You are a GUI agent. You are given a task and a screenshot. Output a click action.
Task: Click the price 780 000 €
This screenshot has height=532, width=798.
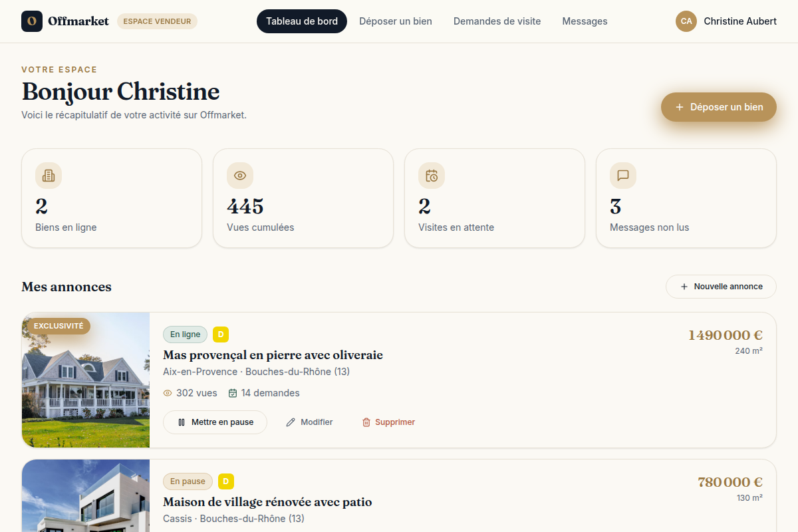pos(730,482)
